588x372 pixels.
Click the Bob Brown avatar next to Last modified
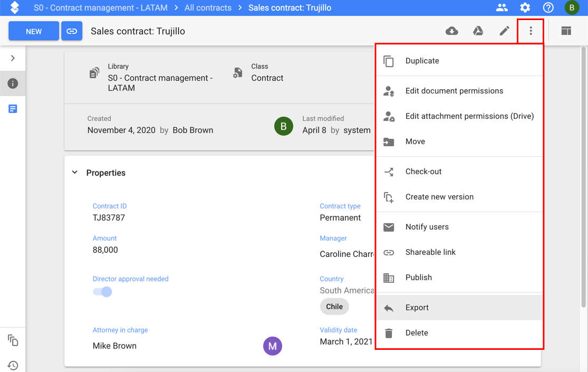[284, 126]
